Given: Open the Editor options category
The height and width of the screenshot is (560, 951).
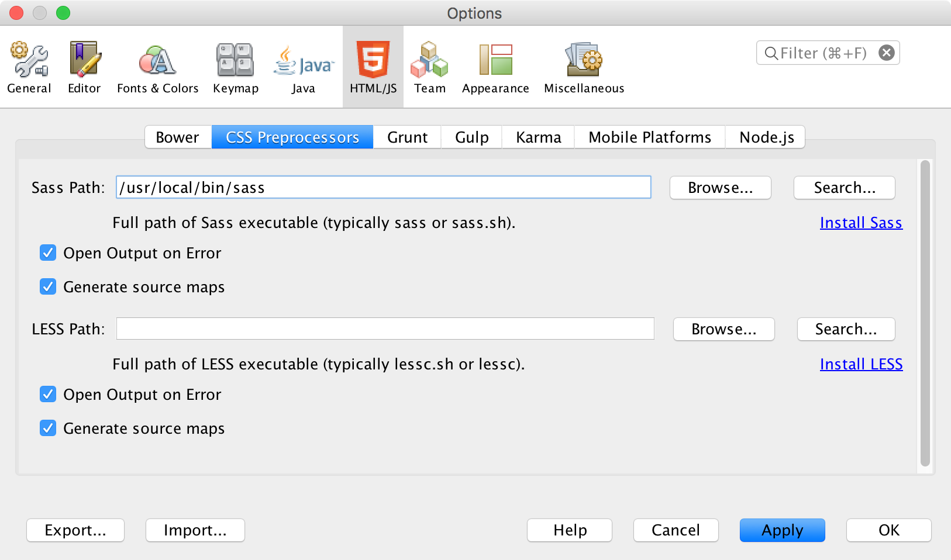Looking at the screenshot, I should (84, 68).
